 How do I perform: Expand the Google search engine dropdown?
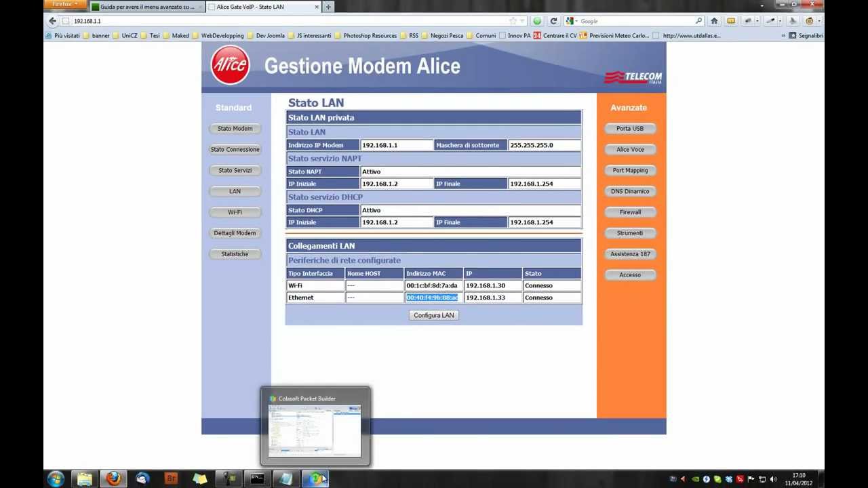tap(572, 21)
